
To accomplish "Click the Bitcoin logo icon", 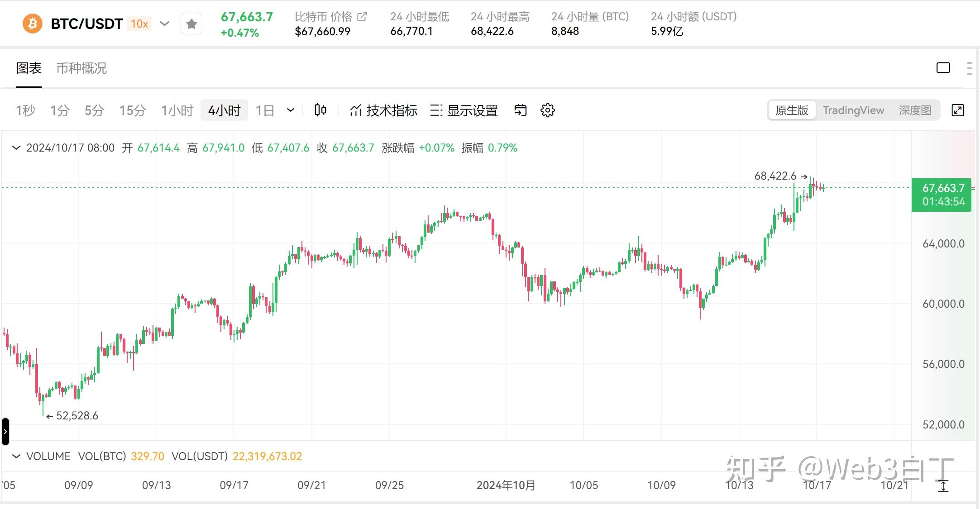I will [32, 24].
